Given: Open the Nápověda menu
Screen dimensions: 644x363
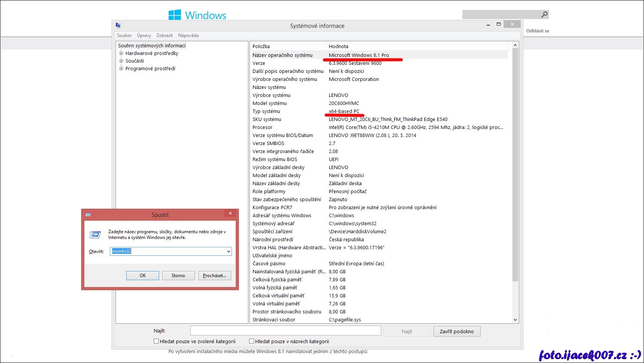Looking at the screenshot, I should pyautogui.click(x=188, y=35).
